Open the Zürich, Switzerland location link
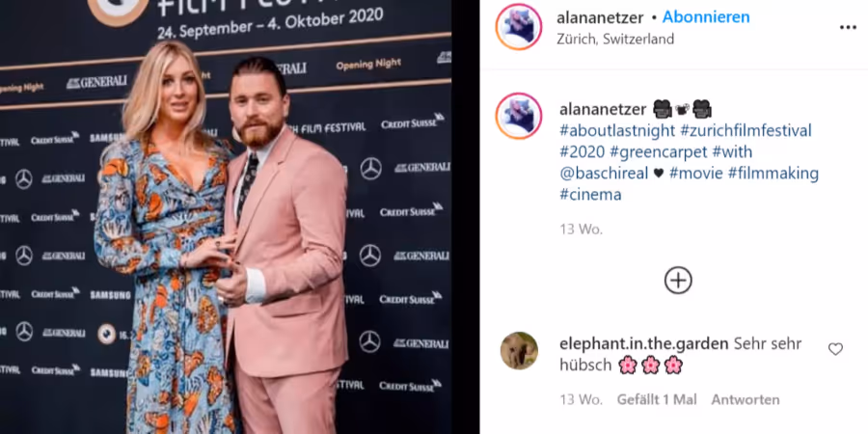The image size is (868, 434). pyautogui.click(x=615, y=40)
